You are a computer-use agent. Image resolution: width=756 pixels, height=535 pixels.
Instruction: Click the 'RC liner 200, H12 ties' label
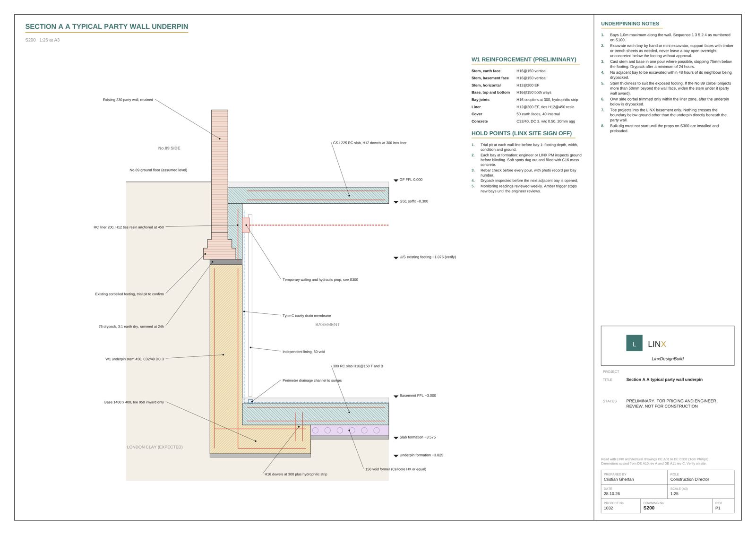[129, 227]
